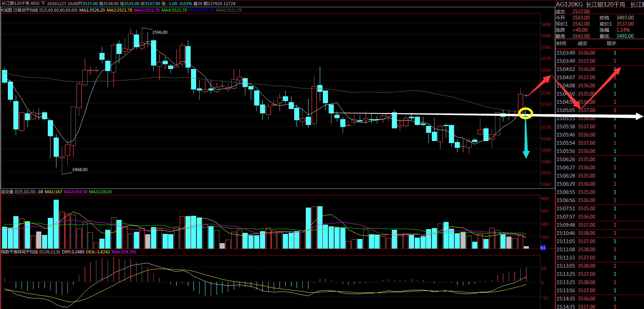
Task: Click the 3468.00 low price marker
Action: point(80,170)
